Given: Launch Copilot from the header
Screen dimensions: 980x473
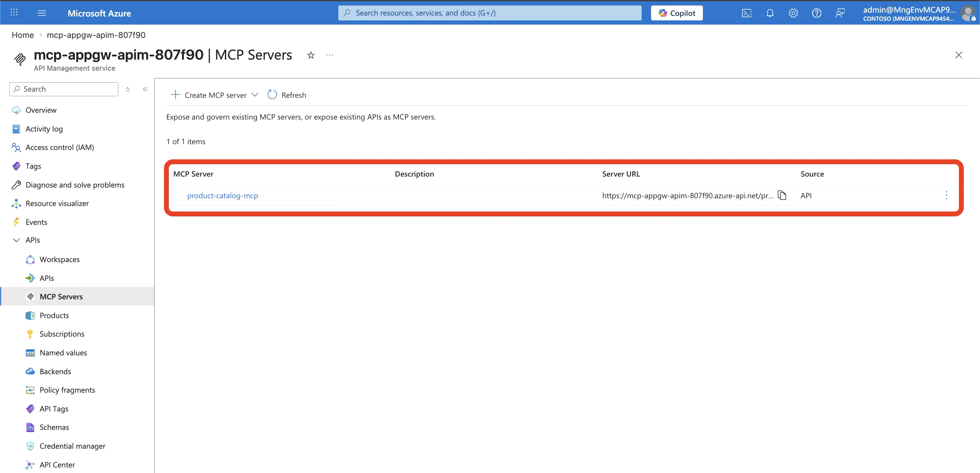Looking at the screenshot, I should pyautogui.click(x=676, y=13).
